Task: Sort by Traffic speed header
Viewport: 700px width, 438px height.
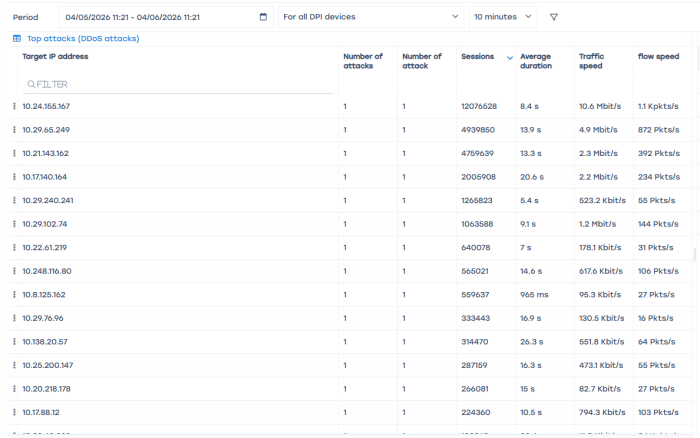Action: pyautogui.click(x=592, y=61)
